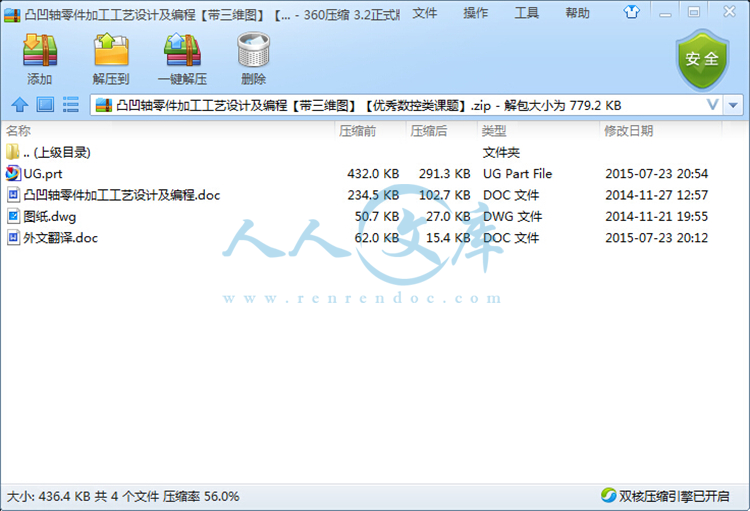Click the UG.prt file icon
Image resolution: width=750 pixels, height=511 pixels.
pos(13,173)
